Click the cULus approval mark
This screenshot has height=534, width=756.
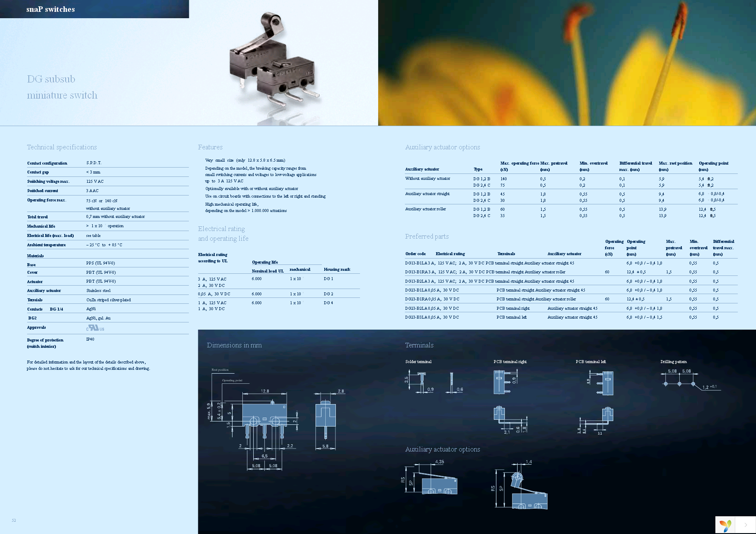pyautogui.click(x=95, y=328)
